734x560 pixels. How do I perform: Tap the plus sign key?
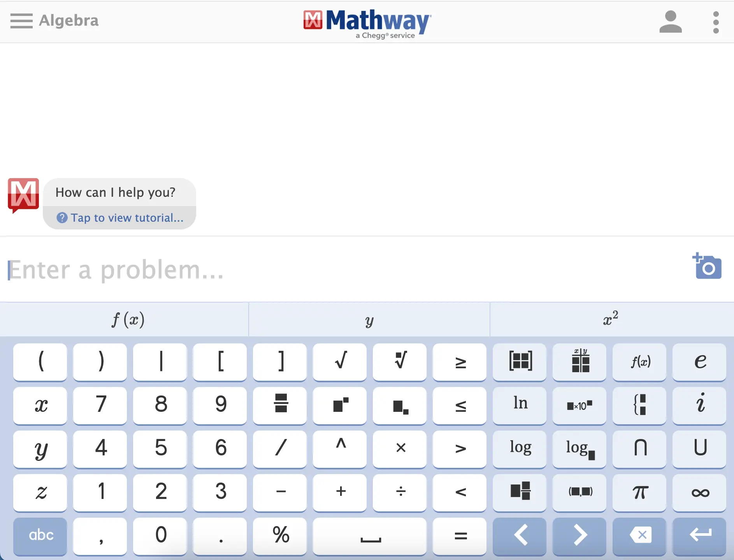click(x=340, y=492)
